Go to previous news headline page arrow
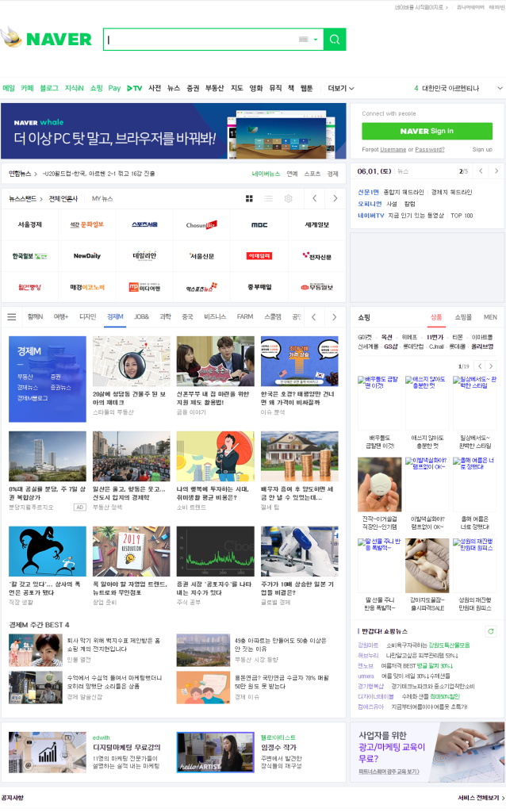Viewport: 506px width, 812px height. pyautogui.click(x=481, y=171)
